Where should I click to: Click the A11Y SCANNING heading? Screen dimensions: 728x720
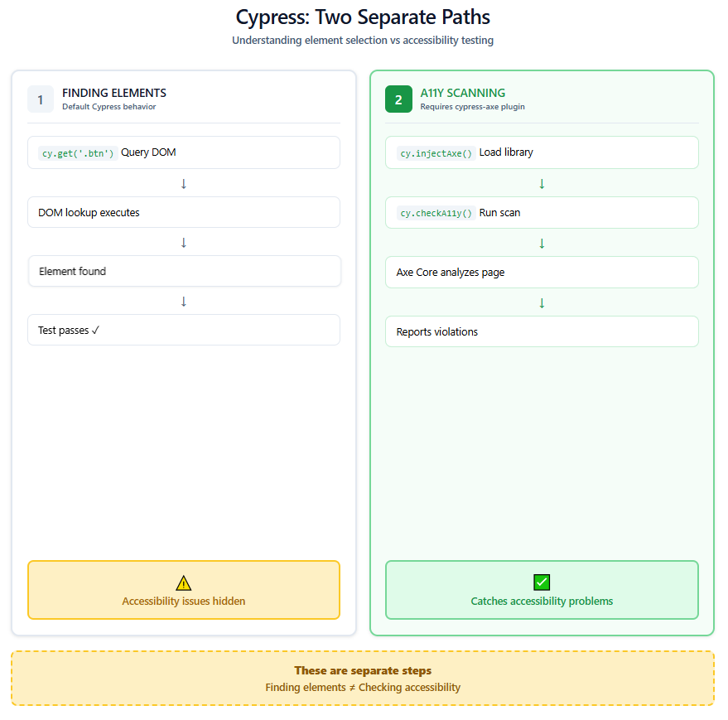coord(462,93)
